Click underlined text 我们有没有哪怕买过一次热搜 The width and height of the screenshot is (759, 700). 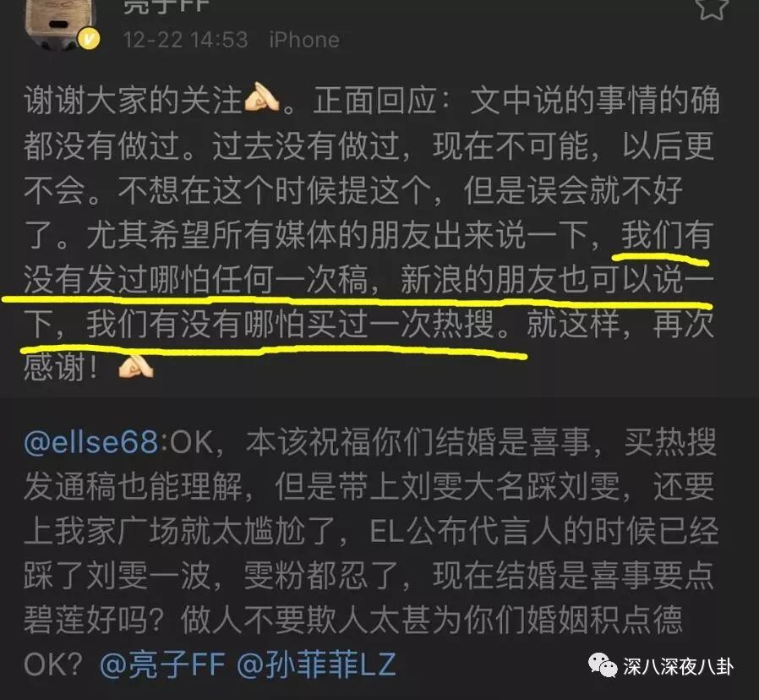tap(289, 324)
